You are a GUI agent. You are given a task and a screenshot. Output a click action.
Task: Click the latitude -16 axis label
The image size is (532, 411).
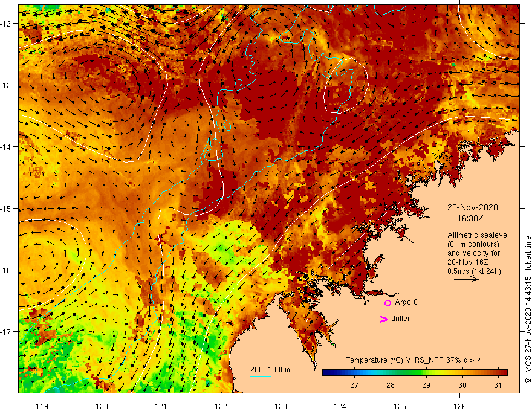pos(6,270)
